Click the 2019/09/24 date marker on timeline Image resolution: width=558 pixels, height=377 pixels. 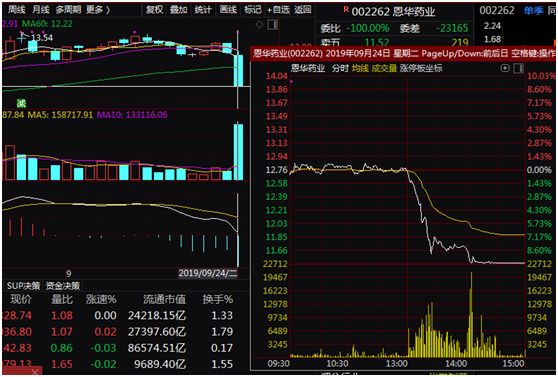(208, 273)
